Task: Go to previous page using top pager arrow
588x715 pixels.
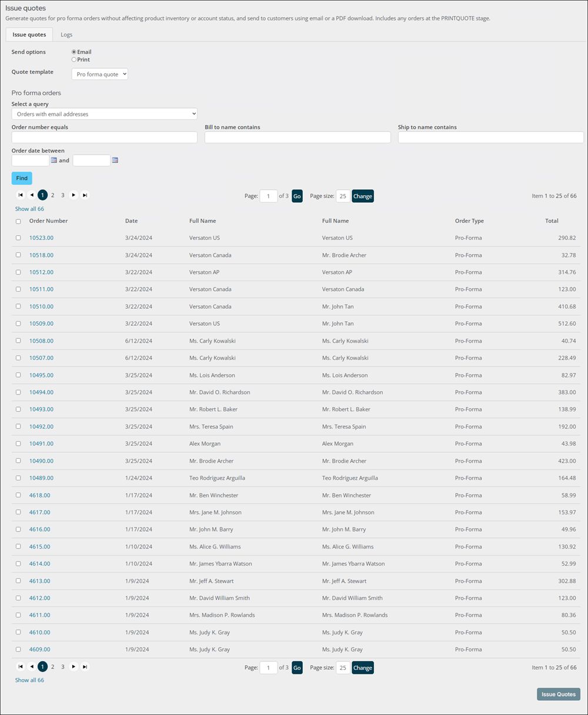Action: click(32, 195)
